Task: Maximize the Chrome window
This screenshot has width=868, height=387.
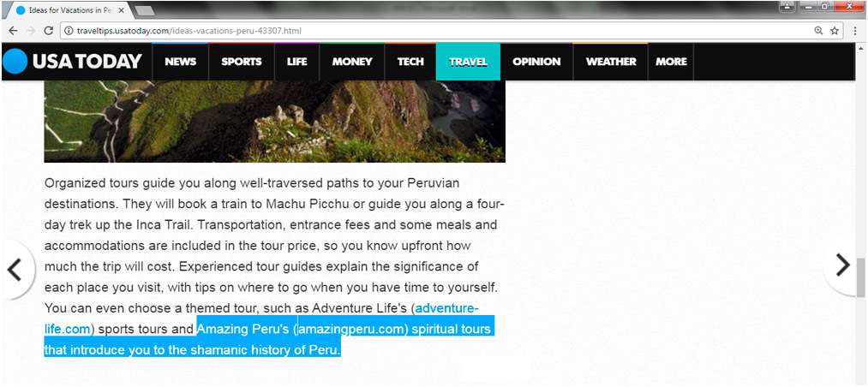Action: click(825, 6)
